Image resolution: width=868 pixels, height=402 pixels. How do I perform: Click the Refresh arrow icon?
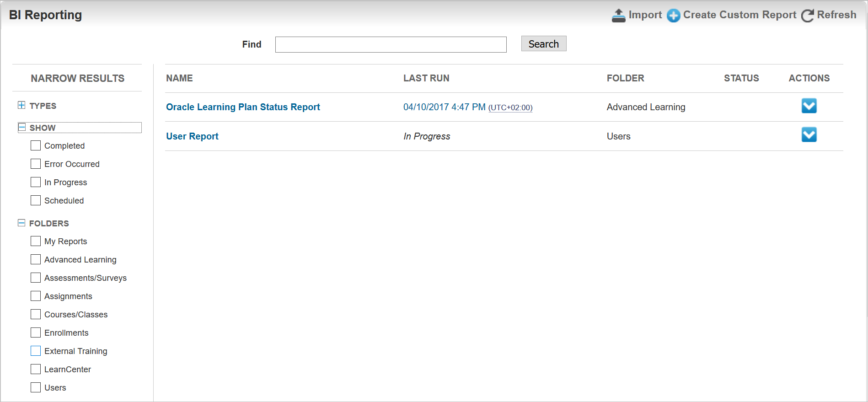(x=807, y=16)
